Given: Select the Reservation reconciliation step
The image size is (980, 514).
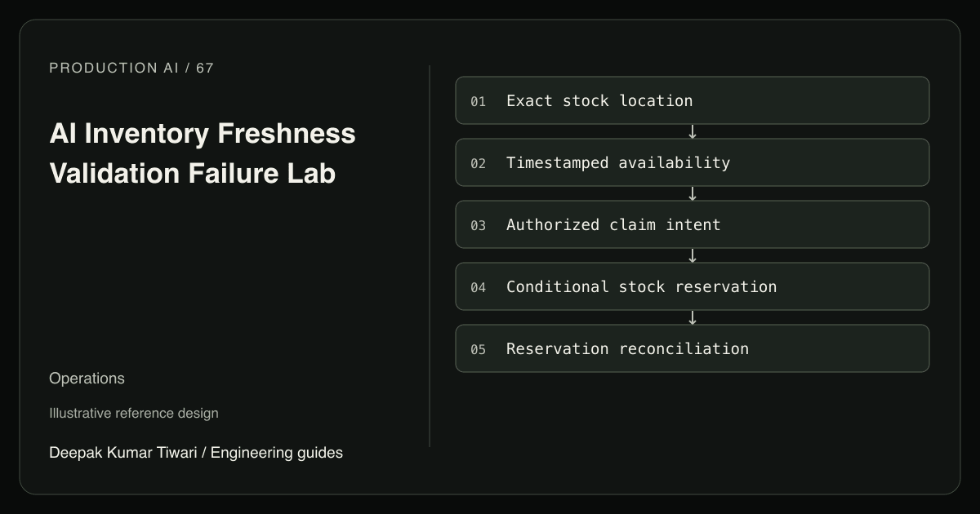Looking at the screenshot, I should coord(693,348).
